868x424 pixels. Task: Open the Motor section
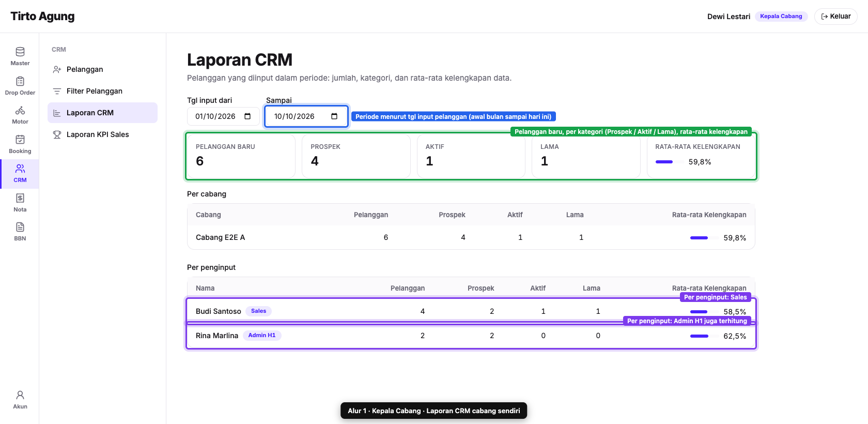pos(20,115)
